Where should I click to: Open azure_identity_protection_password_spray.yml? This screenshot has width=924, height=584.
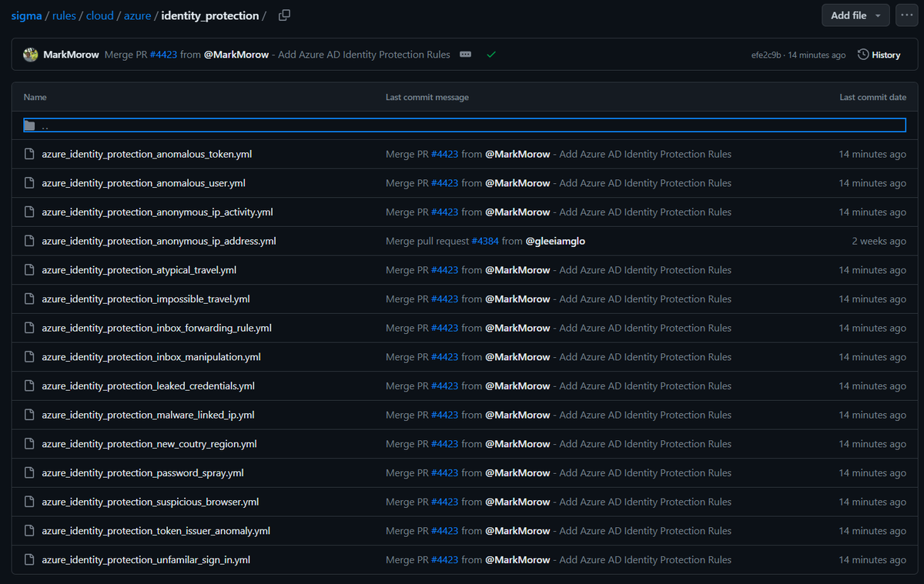coord(143,472)
